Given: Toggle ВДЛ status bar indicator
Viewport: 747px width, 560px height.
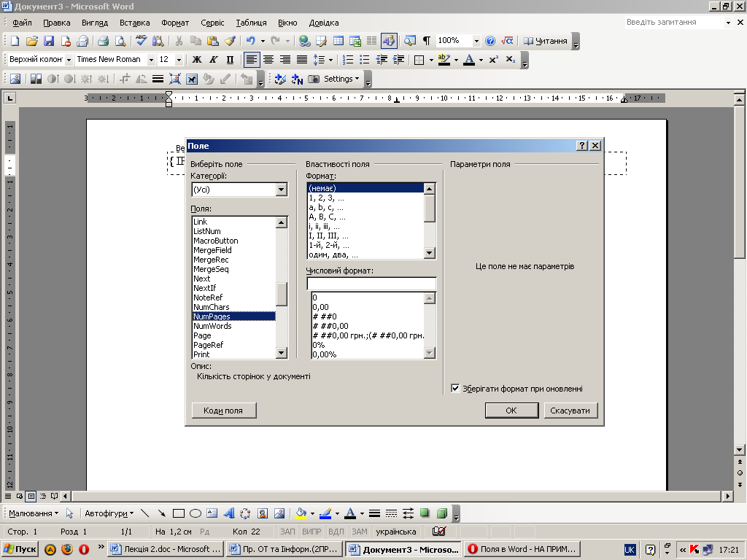Looking at the screenshot, I should 336,532.
